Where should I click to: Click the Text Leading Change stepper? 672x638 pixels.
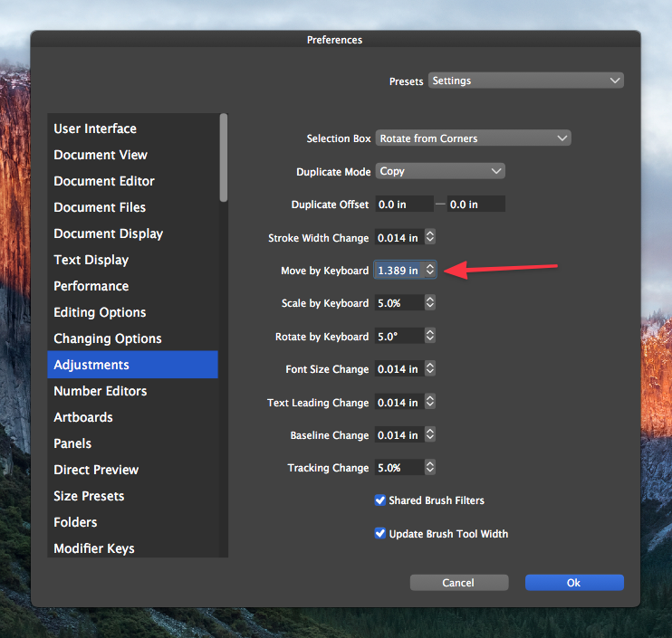[x=430, y=402]
